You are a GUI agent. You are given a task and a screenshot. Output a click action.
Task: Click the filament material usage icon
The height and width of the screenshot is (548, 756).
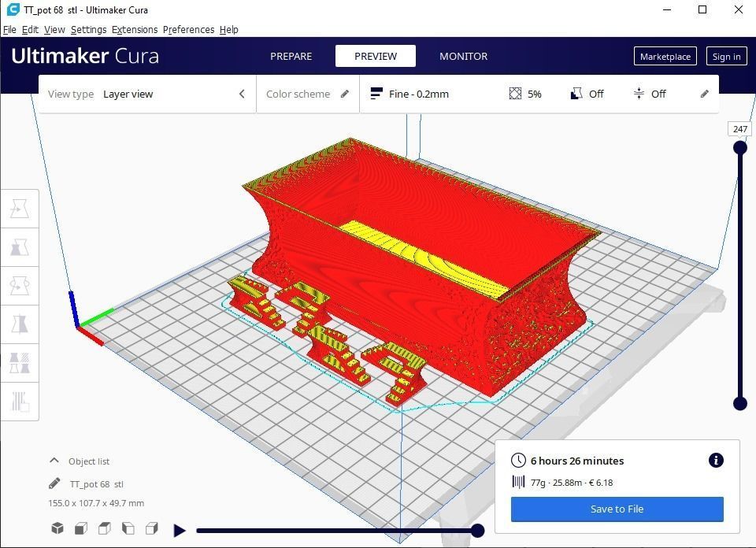pyautogui.click(x=518, y=482)
